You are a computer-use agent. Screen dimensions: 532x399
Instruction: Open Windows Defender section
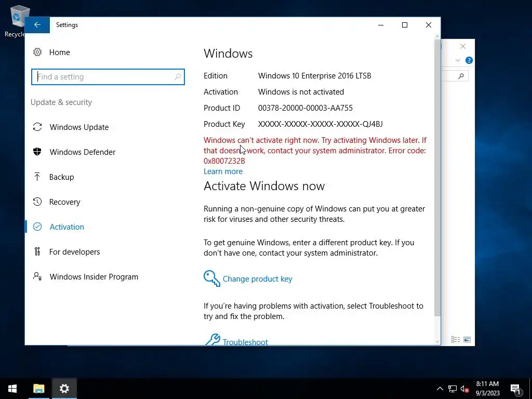83,152
